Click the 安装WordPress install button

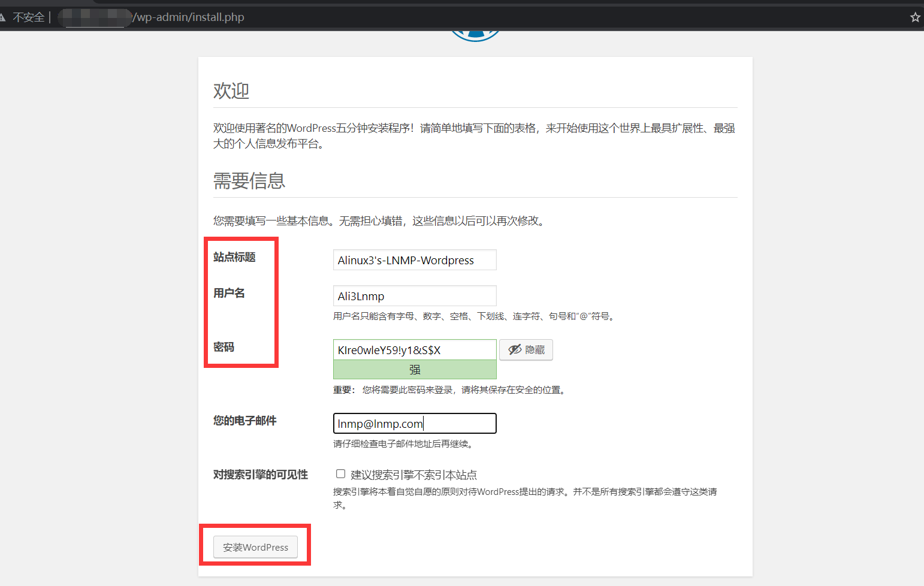coord(256,547)
